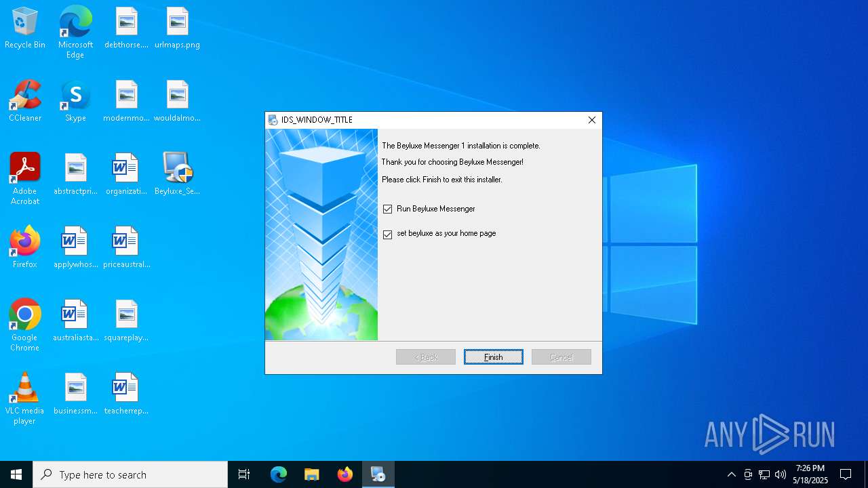Open Firefox from the taskbar
The width and height of the screenshot is (868, 488).
click(x=345, y=474)
